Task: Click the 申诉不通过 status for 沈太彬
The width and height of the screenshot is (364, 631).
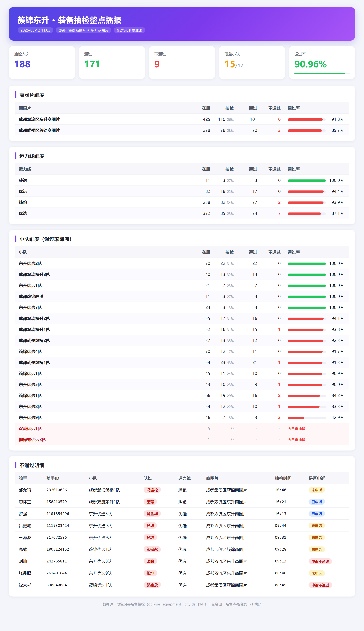Action: coord(320,585)
